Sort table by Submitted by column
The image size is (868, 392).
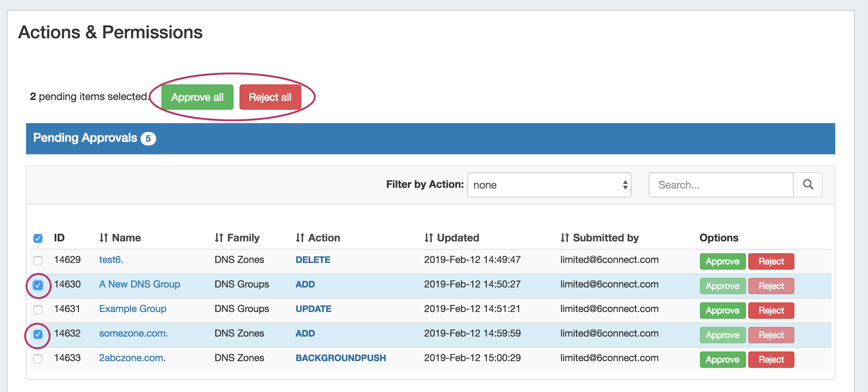coord(599,238)
